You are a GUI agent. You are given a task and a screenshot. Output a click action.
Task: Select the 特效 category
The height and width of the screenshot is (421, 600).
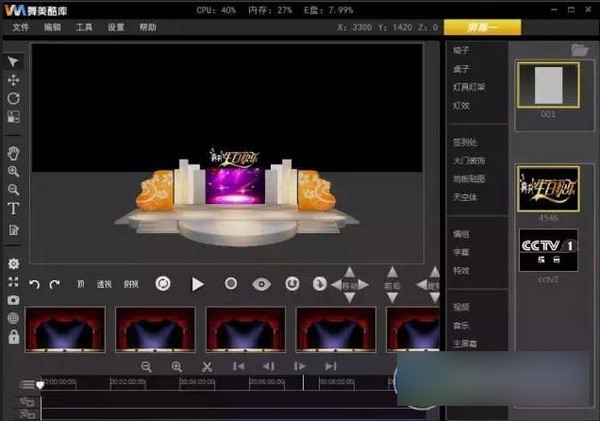(x=461, y=271)
